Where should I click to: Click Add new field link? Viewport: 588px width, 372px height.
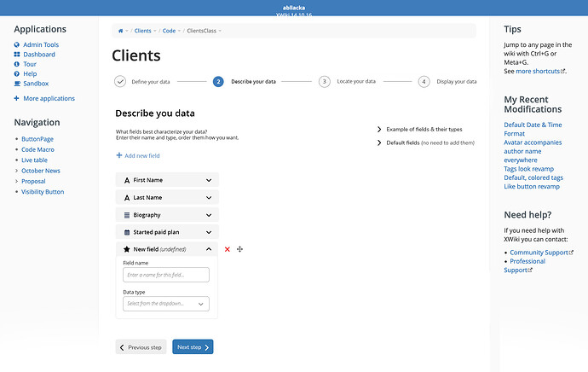coord(138,155)
